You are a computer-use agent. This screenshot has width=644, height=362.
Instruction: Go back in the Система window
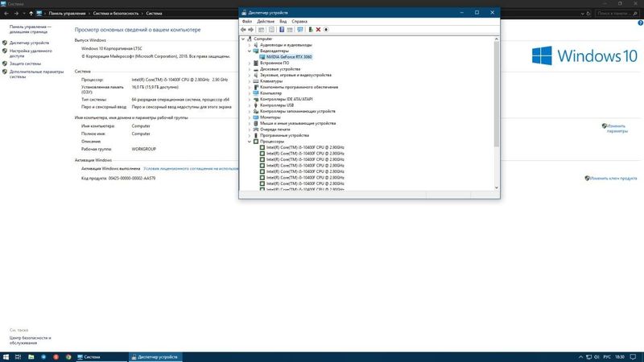pyautogui.click(x=6, y=14)
